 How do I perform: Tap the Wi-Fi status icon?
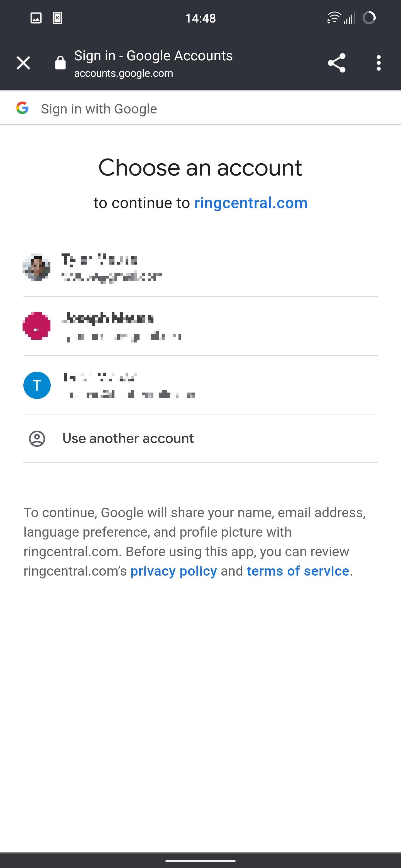(x=334, y=18)
